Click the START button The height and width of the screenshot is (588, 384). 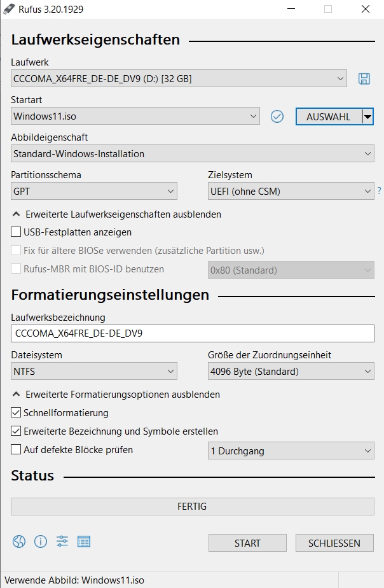[x=248, y=543]
